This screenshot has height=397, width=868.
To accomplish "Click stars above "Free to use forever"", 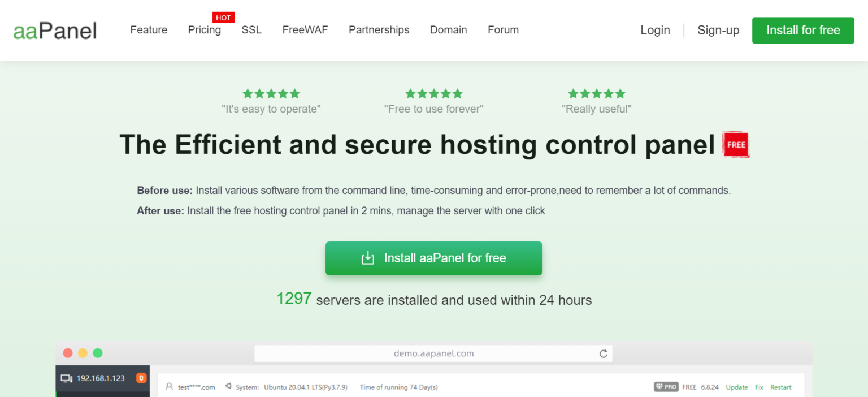I will click(x=434, y=94).
